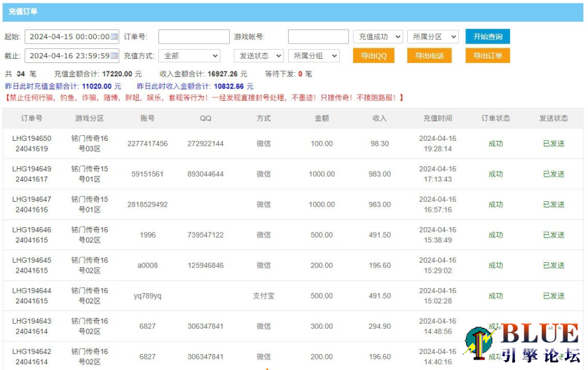
Task: Click account name yq789yq
Action: pyautogui.click(x=147, y=296)
